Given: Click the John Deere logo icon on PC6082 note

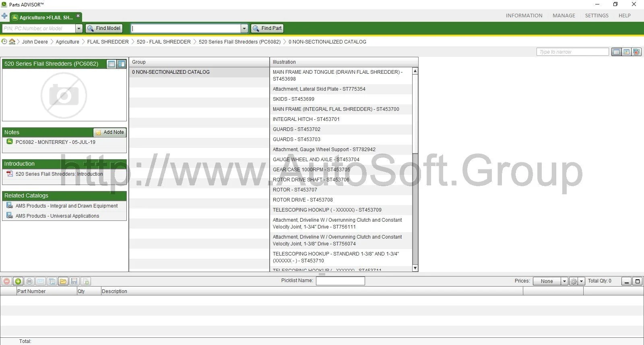Looking at the screenshot, I should 10,142.
